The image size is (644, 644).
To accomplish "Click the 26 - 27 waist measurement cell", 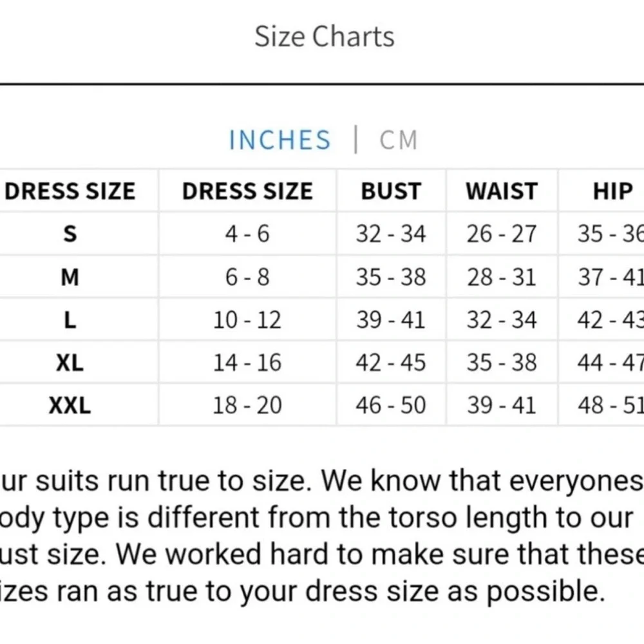I will pyautogui.click(x=502, y=234).
